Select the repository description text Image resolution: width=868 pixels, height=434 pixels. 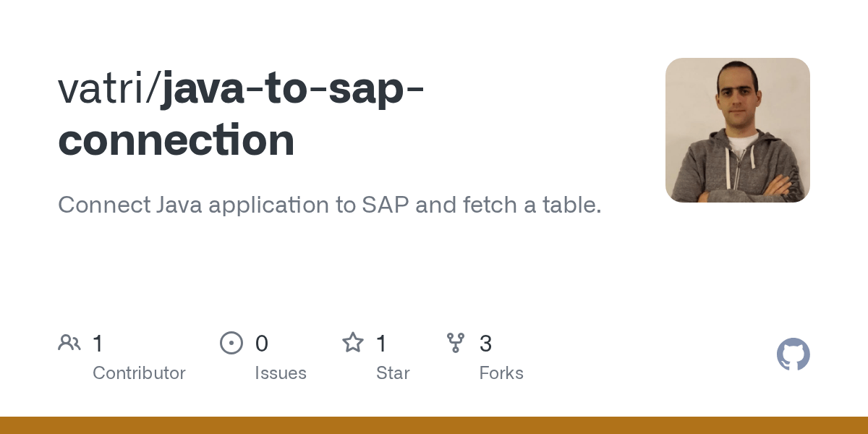[x=329, y=205]
